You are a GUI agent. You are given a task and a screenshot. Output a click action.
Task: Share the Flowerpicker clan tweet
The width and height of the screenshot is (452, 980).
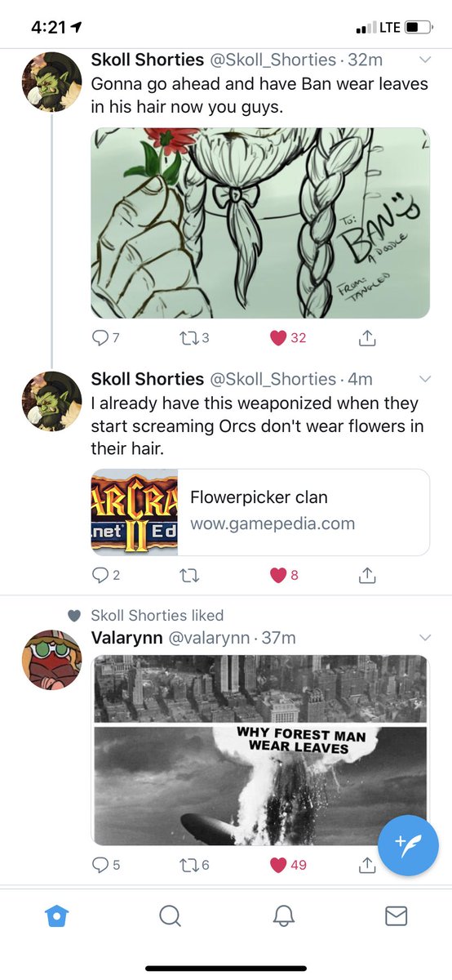click(x=367, y=575)
